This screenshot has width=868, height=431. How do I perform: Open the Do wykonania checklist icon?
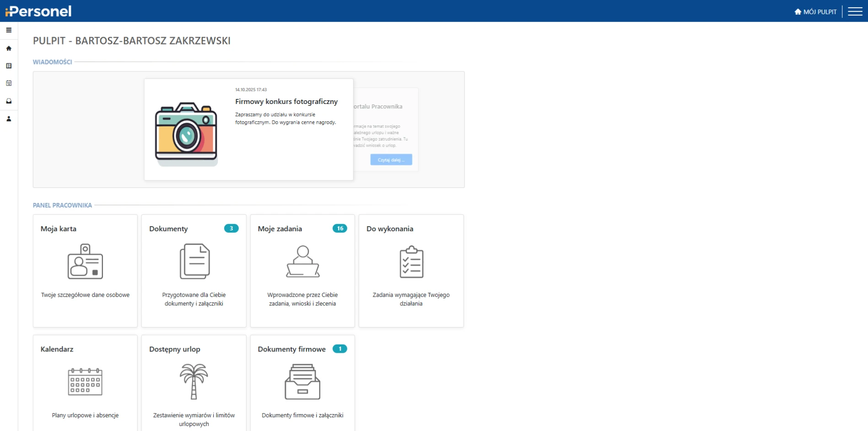[411, 262]
